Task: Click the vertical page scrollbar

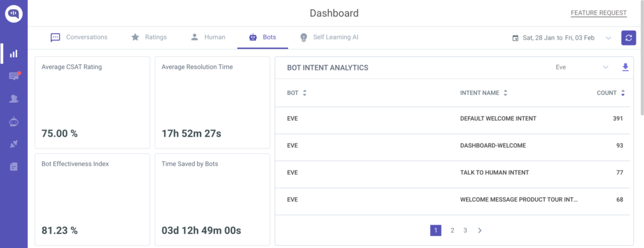Action: click(642, 57)
